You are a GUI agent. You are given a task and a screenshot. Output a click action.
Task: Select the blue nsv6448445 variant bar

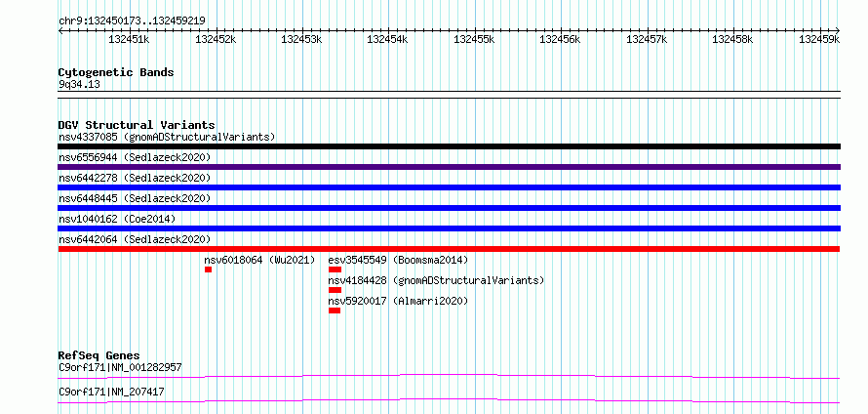(449, 208)
